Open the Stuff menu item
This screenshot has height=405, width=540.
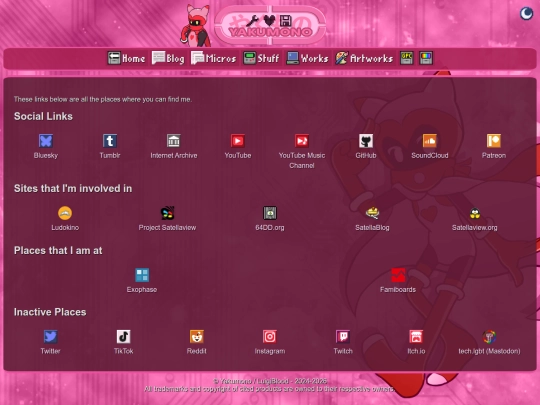coord(261,58)
